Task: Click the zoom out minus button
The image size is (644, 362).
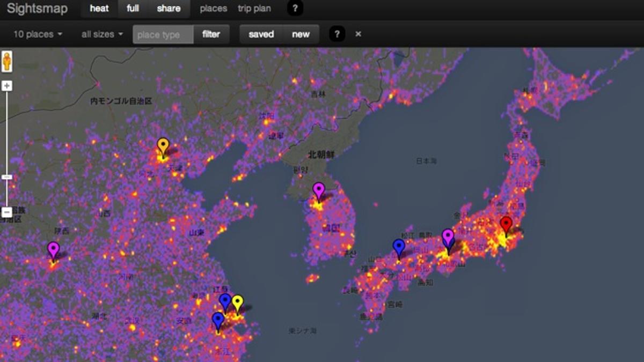Action: [x=7, y=212]
